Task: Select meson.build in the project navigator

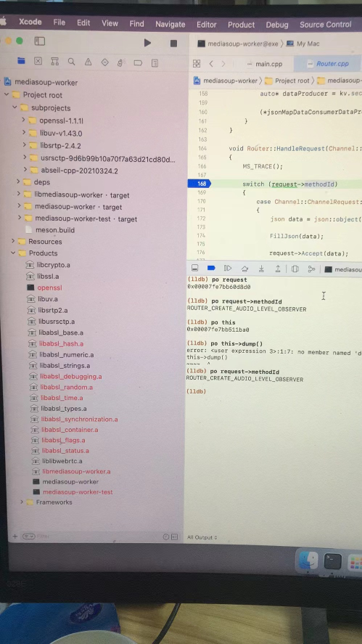Action: (55, 230)
